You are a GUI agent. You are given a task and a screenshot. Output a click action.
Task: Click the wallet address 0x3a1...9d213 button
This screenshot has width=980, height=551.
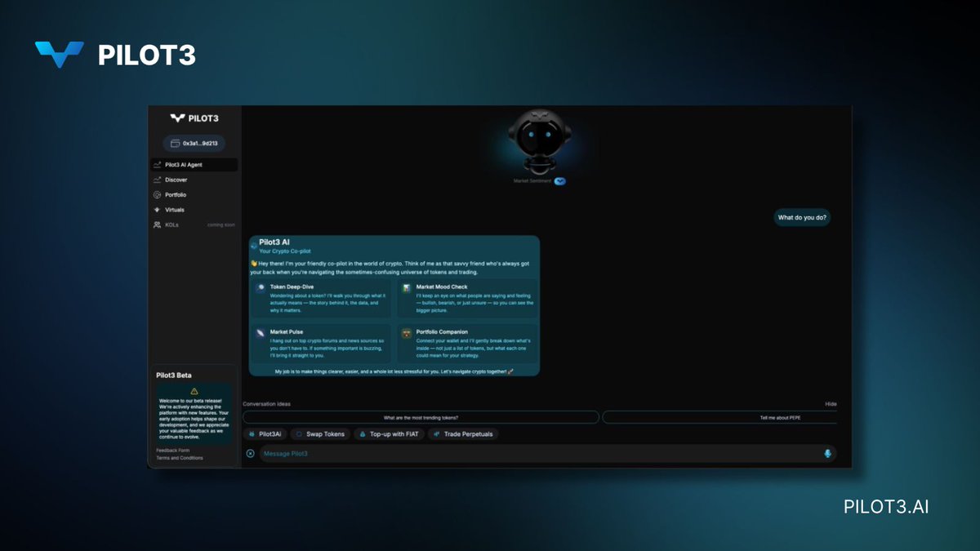194,143
